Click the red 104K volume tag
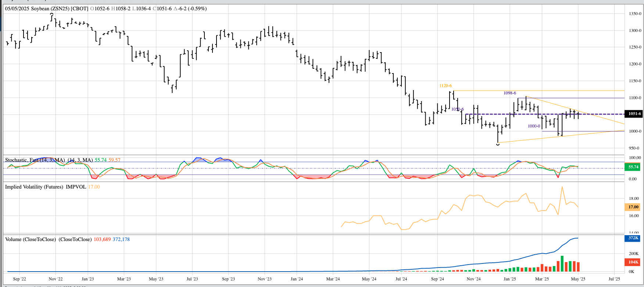Screen dimensions: 644x287 click(x=633, y=262)
